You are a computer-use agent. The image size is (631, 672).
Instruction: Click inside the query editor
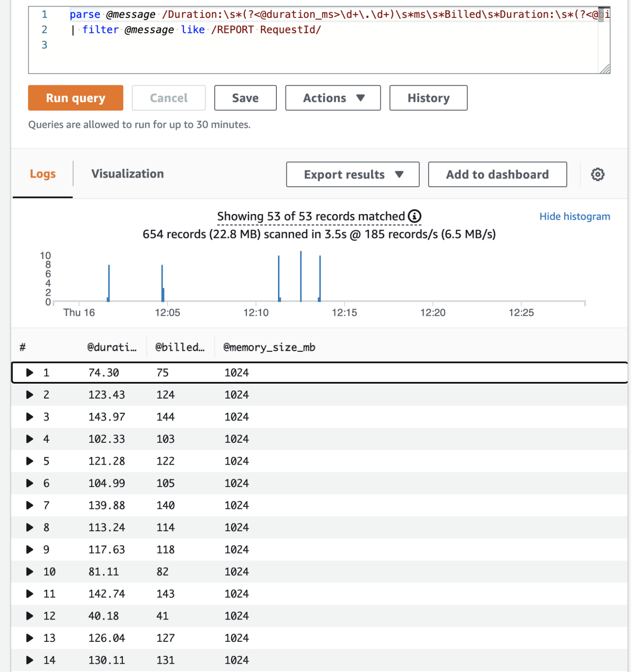point(306,44)
